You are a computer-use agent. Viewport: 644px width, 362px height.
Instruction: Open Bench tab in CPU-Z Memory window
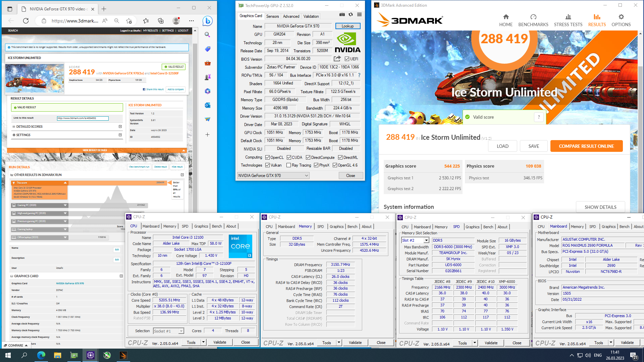click(x=352, y=227)
